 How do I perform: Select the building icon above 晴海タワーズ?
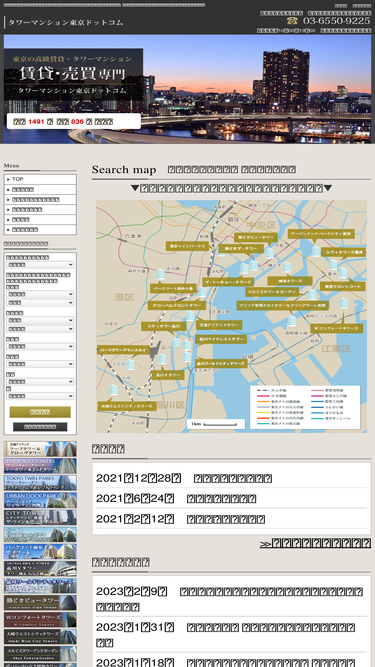[287, 267]
